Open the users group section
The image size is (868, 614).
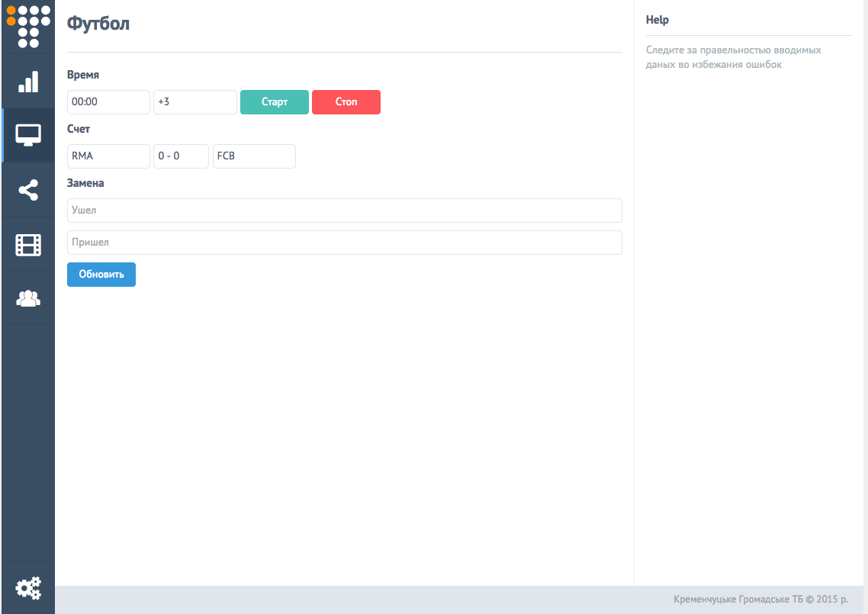coord(28,298)
